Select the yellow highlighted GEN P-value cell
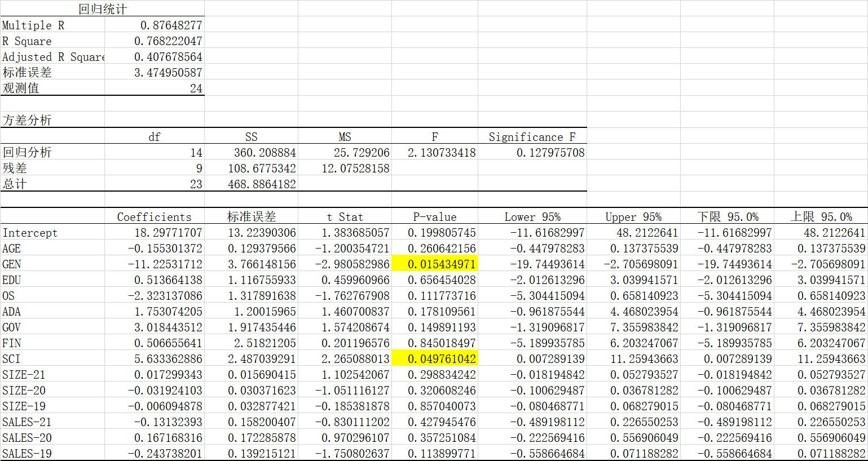 coord(435,264)
